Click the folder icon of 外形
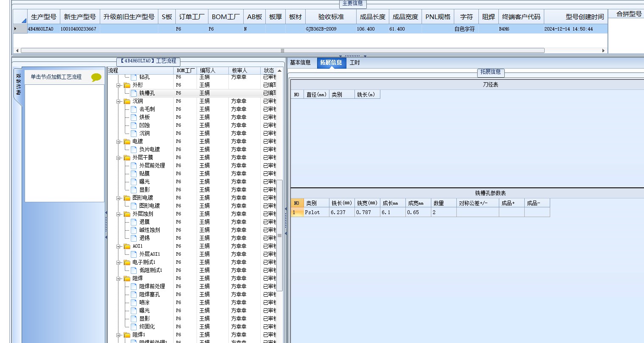Screen dimensions: 644x343 pyautogui.click(x=127, y=85)
